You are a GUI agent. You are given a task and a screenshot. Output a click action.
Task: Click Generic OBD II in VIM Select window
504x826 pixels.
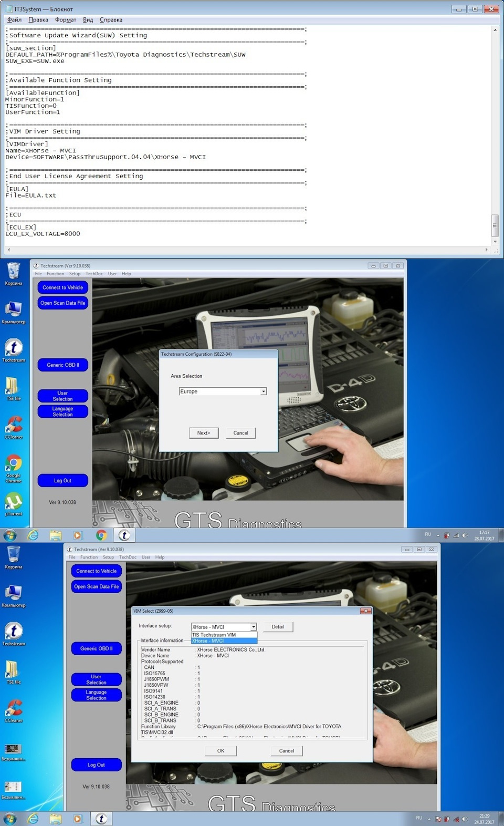click(x=97, y=648)
